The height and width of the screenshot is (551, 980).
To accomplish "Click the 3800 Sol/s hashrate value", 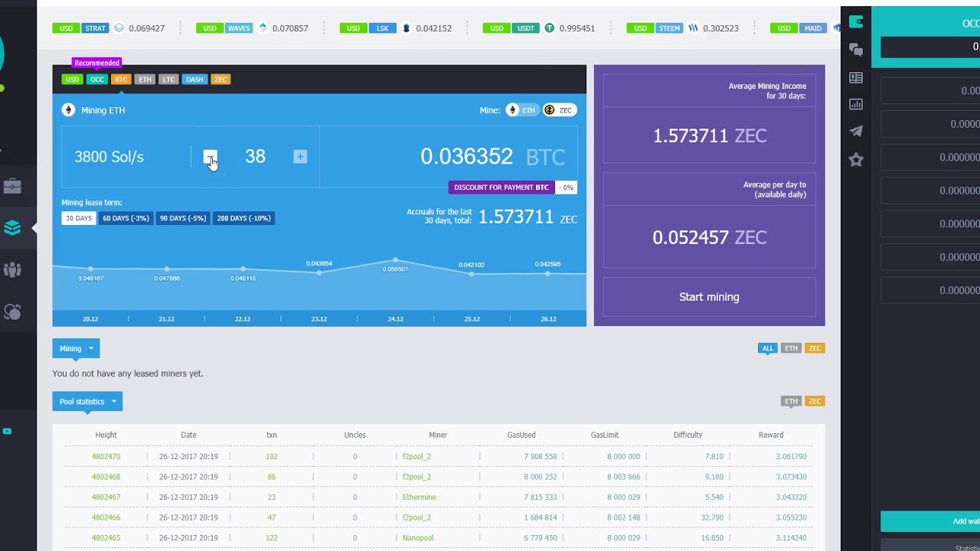I will point(109,157).
